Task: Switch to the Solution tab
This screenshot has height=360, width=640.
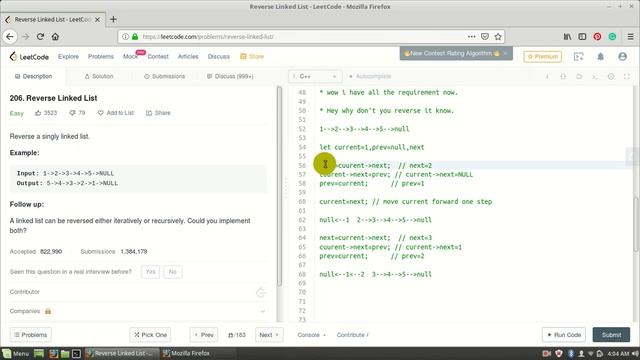Action: pyautogui.click(x=99, y=76)
